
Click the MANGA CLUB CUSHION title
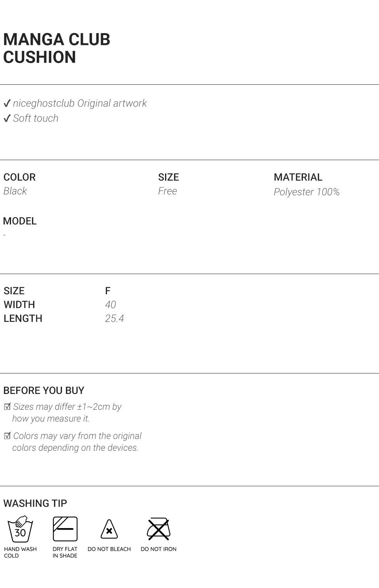56,48
